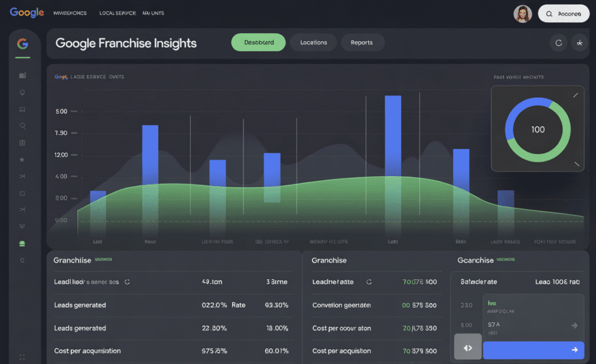Open the Locations tab
The height and width of the screenshot is (364, 596).
point(313,42)
